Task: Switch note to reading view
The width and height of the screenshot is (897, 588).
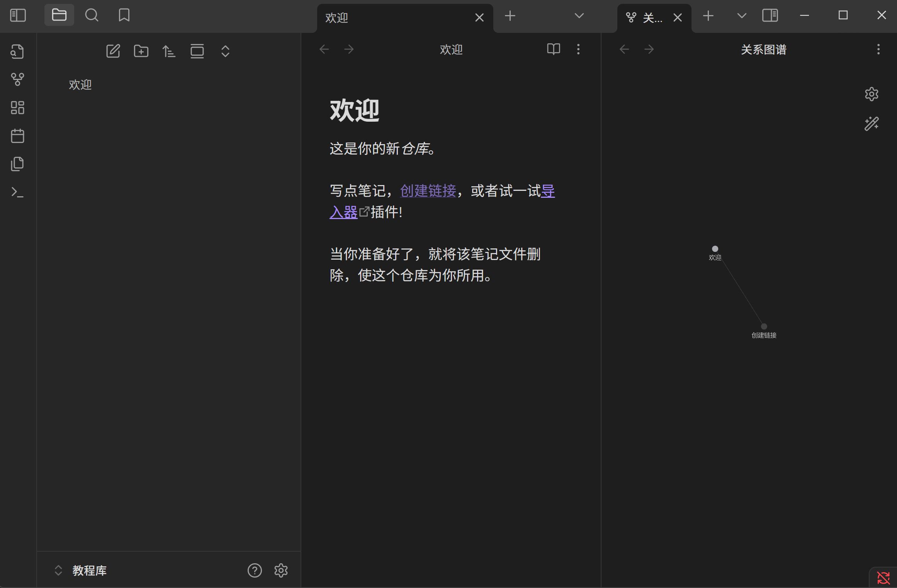Action: 553,49
